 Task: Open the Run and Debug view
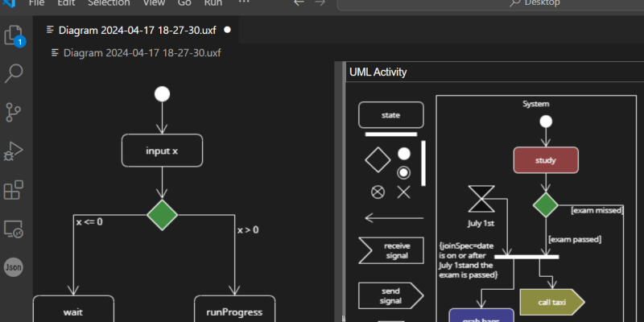[x=14, y=151]
